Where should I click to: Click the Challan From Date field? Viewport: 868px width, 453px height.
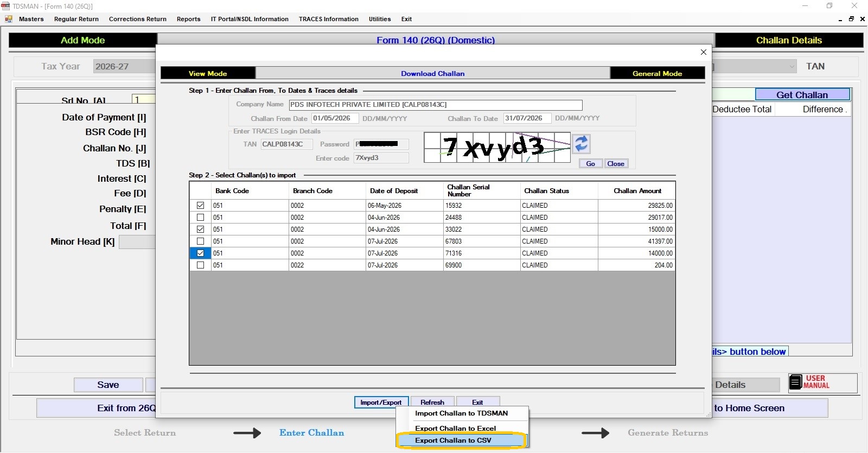[335, 118]
